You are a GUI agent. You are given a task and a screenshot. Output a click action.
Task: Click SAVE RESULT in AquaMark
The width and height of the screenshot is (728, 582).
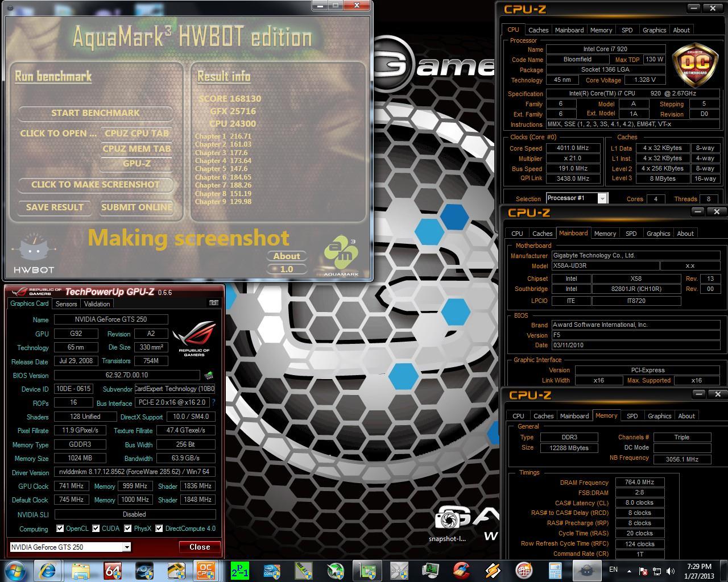point(55,207)
